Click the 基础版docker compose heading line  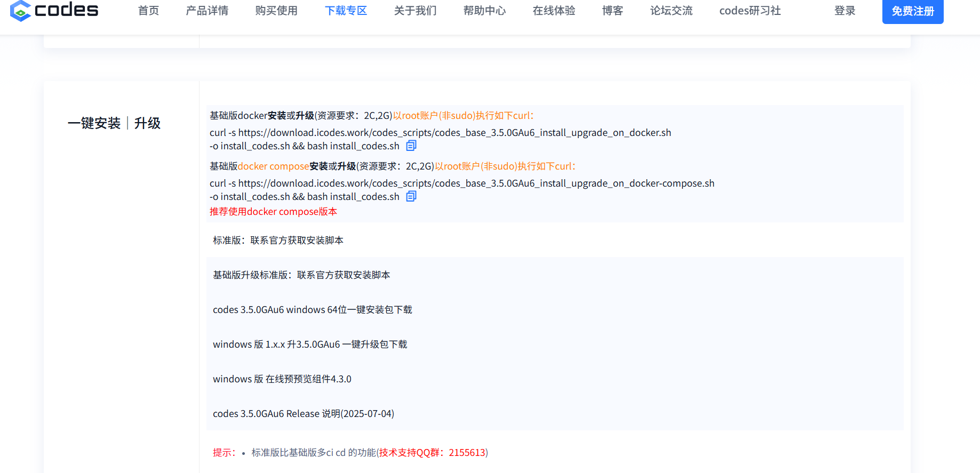[x=393, y=166]
